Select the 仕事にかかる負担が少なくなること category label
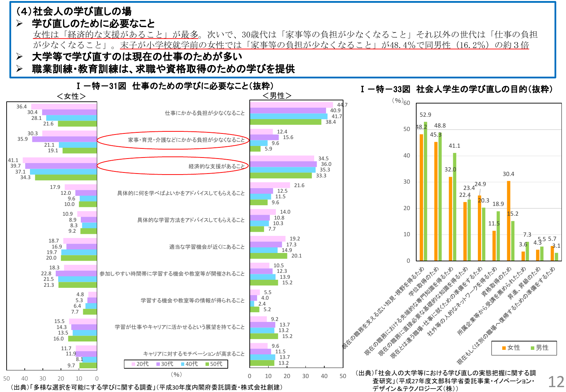The width and height of the screenshot is (566, 392). click(x=204, y=113)
